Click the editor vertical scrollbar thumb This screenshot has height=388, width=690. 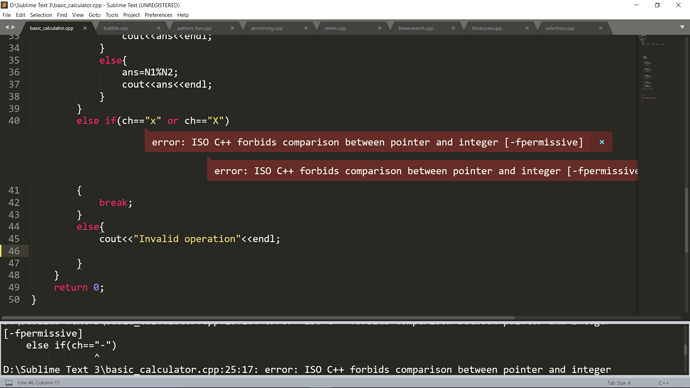pyautogui.click(x=686, y=220)
